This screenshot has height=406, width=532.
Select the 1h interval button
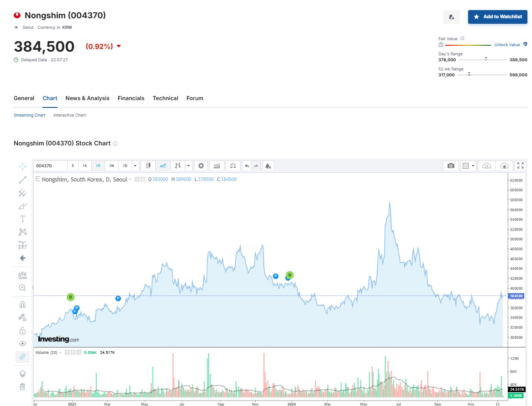pos(85,166)
